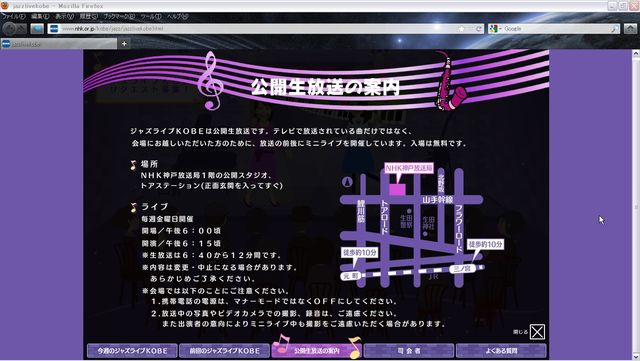
Task: Open the ブックマーク menu
Action: 119,16
